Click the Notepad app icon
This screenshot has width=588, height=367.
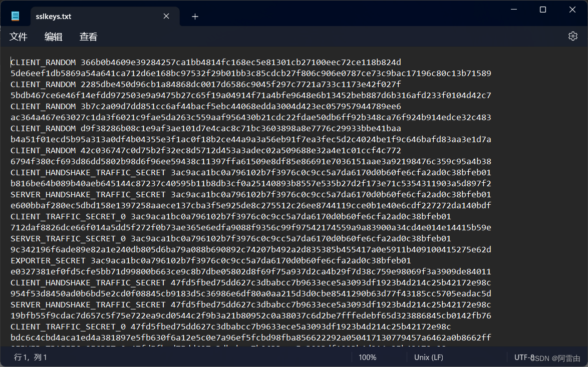pyautogui.click(x=16, y=16)
